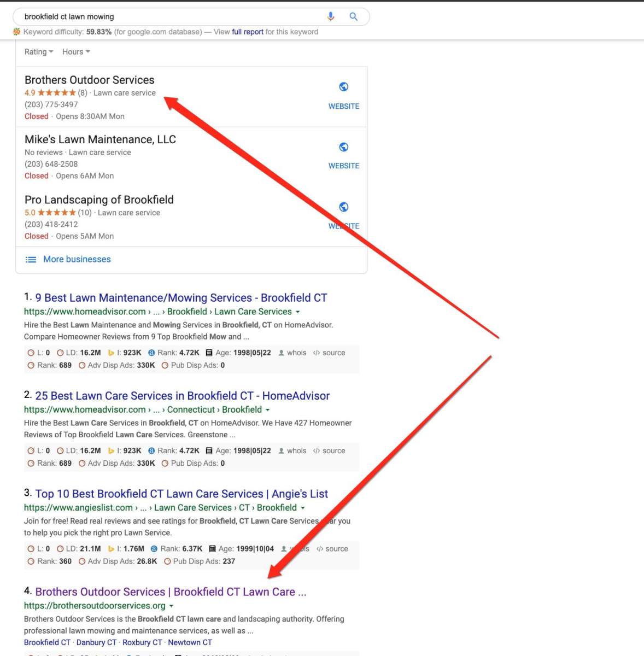Click the Roxbury CT sitelink
Viewport: 644px width, 656px height.
click(142, 642)
